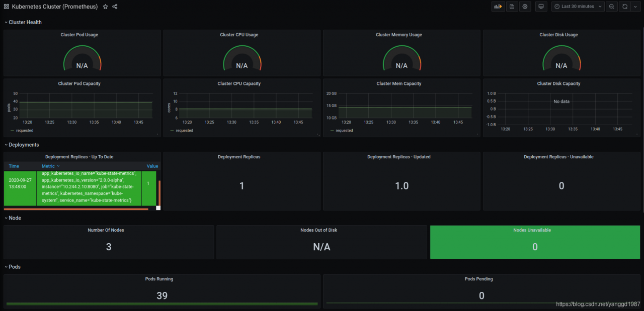This screenshot has height=311, width=644.
Task: Open the Cluster CPU Usage panel title
Action: coord(239,35)
